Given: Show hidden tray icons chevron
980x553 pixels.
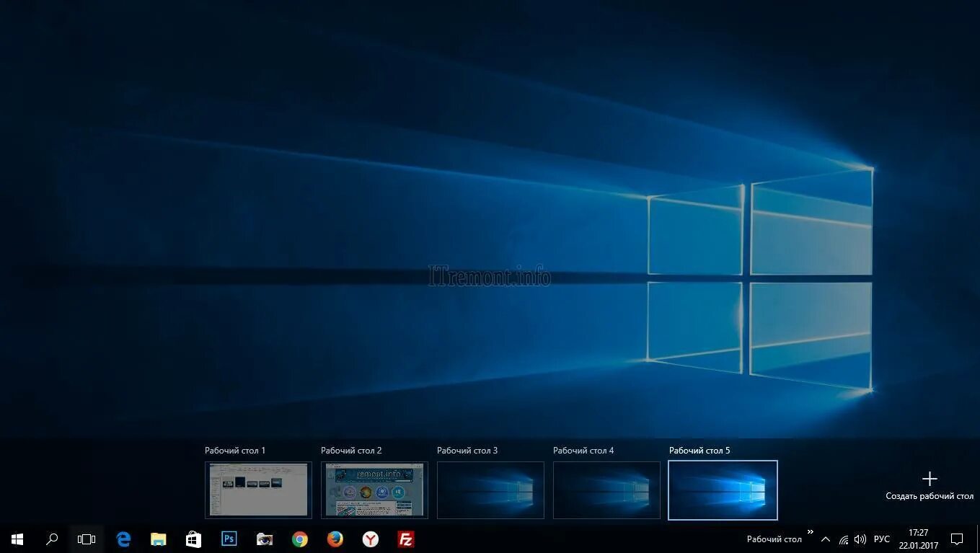Looking at the screenshot, I should [x=826, y=539].
